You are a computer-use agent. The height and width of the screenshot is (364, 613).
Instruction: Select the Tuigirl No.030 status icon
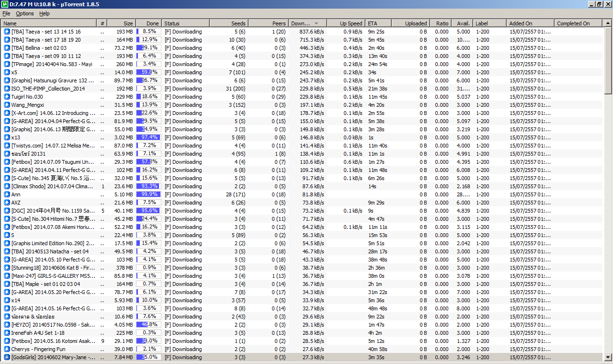click(7, 97)
